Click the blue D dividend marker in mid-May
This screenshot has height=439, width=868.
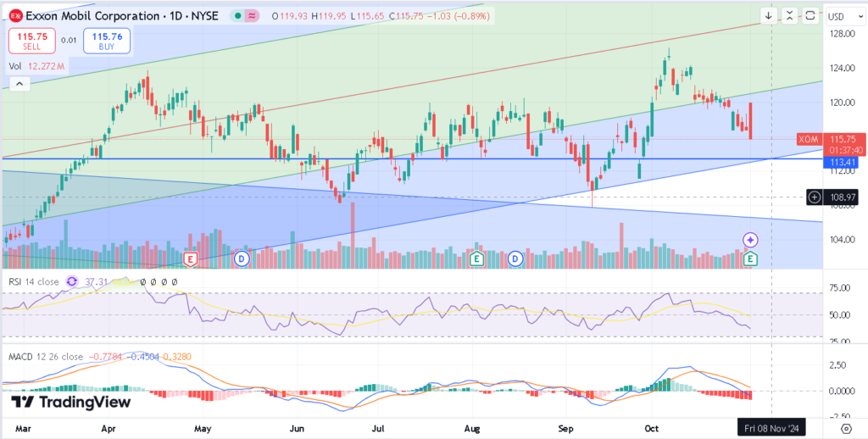(241, 258)
